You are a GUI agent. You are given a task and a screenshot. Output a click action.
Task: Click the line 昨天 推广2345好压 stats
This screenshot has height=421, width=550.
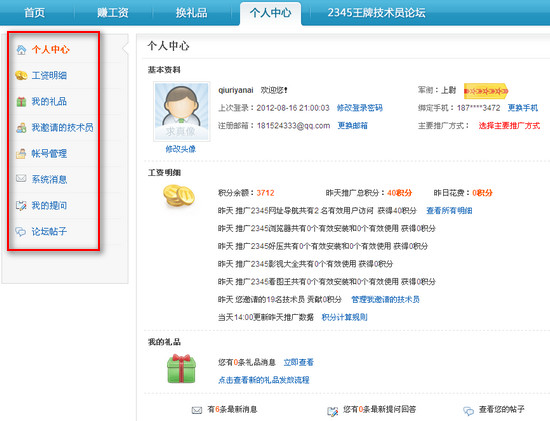[x=323, y=246]
